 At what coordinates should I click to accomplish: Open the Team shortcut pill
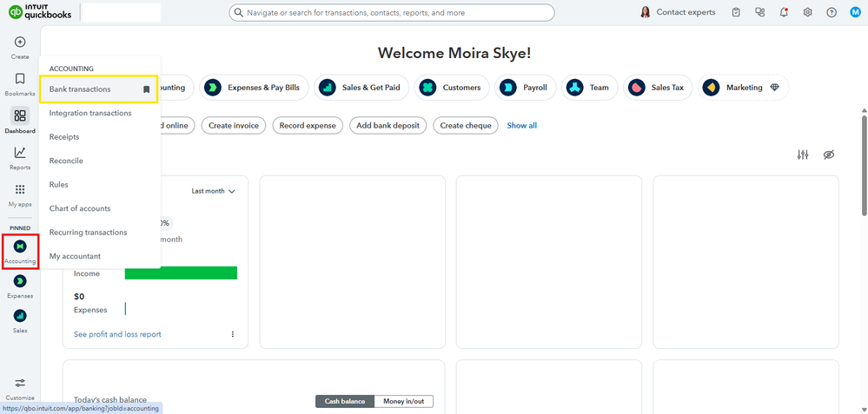coord(590,88)
